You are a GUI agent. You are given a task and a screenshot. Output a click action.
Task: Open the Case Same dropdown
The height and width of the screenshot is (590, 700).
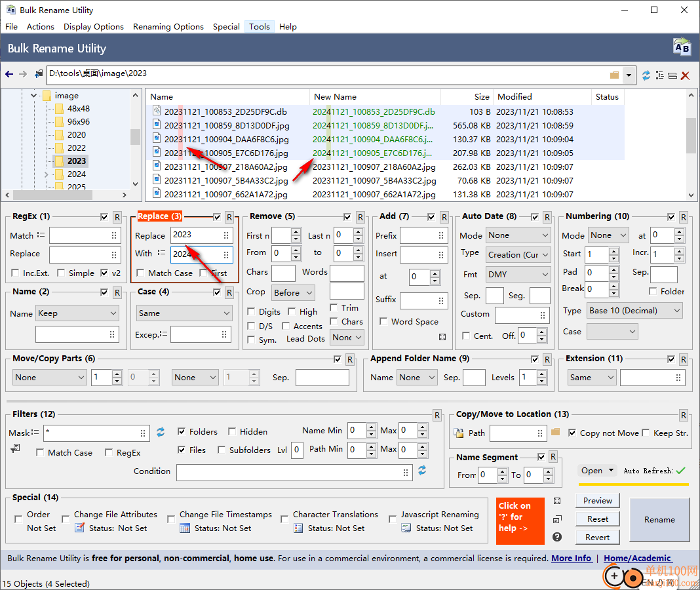[184, 313]
